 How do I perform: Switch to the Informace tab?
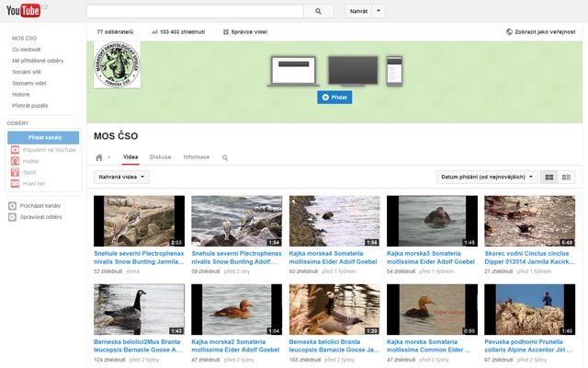[197, 157]
